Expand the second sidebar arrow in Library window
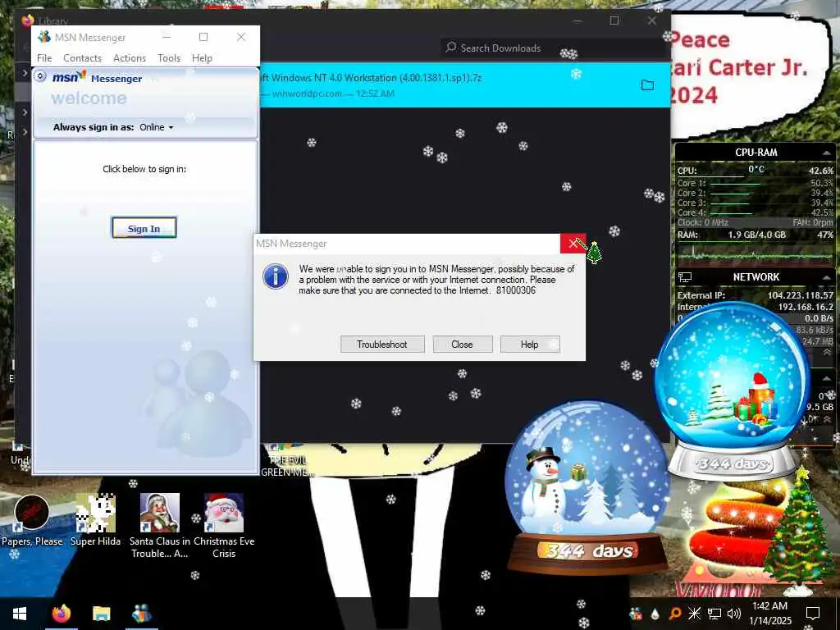Screen dimensions: 840x630 (25, 112)
